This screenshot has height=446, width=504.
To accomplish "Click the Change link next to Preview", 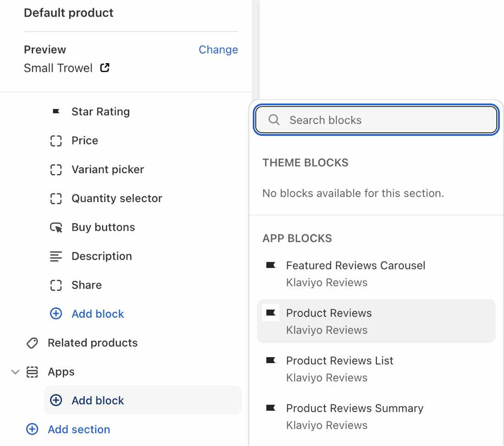I will click(x=219, y=49).
